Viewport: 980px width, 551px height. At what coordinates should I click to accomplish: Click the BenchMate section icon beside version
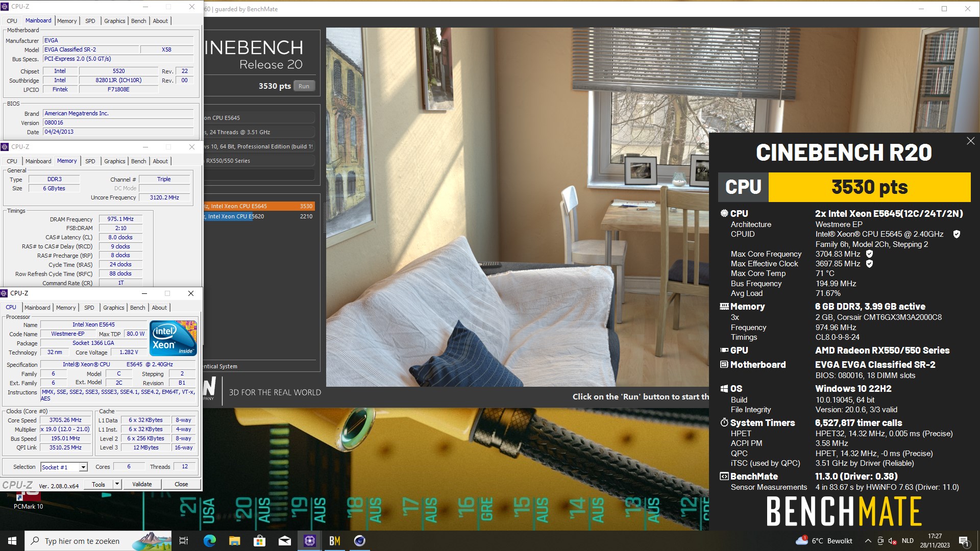coord(724,476)
